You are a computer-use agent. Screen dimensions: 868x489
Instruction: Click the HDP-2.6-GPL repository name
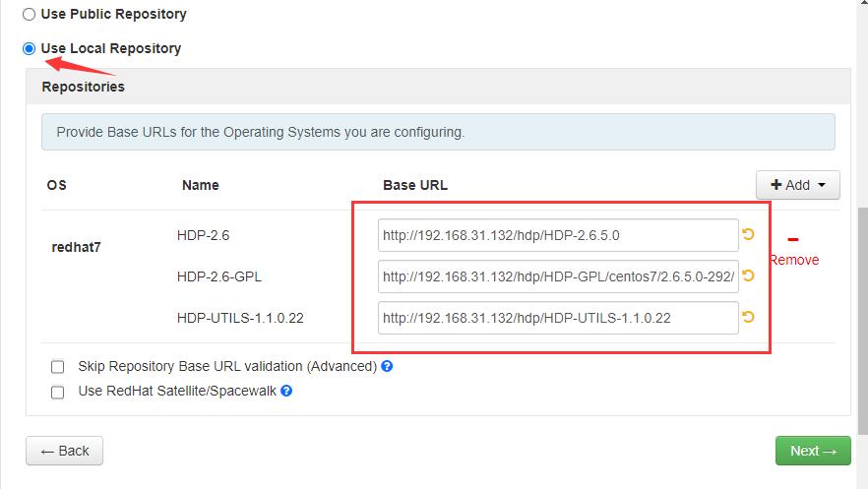(219, 276)
